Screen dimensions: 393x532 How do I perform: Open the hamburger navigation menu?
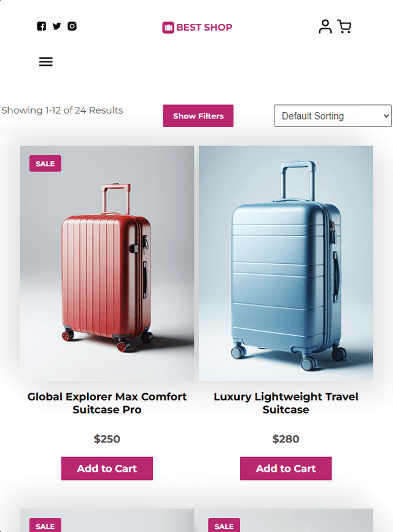(x=46, y=61)
